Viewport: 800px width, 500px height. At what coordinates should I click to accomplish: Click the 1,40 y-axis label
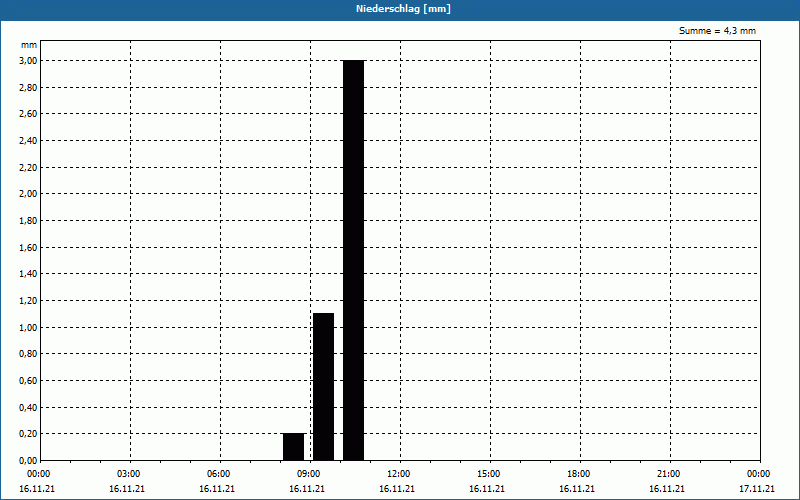click(x=28, y=274)
